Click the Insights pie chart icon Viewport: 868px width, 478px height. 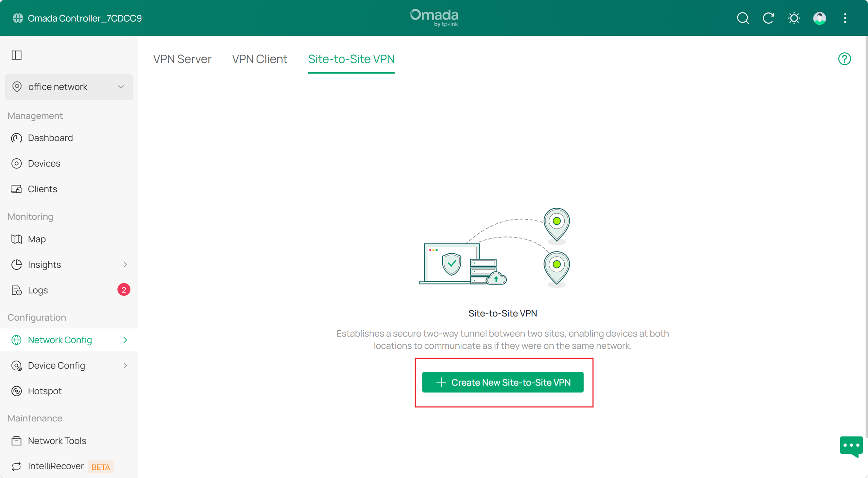pos(17,265)
